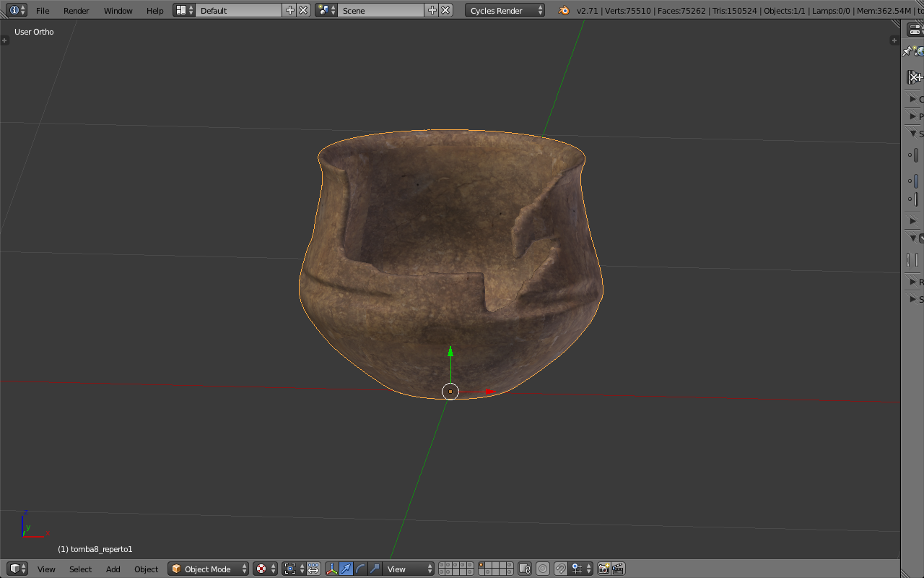Screen dimensions: 924x578
Task: Toggle lock camera and layers to scene
Action: pyautogui.click(x=525, y=569)
